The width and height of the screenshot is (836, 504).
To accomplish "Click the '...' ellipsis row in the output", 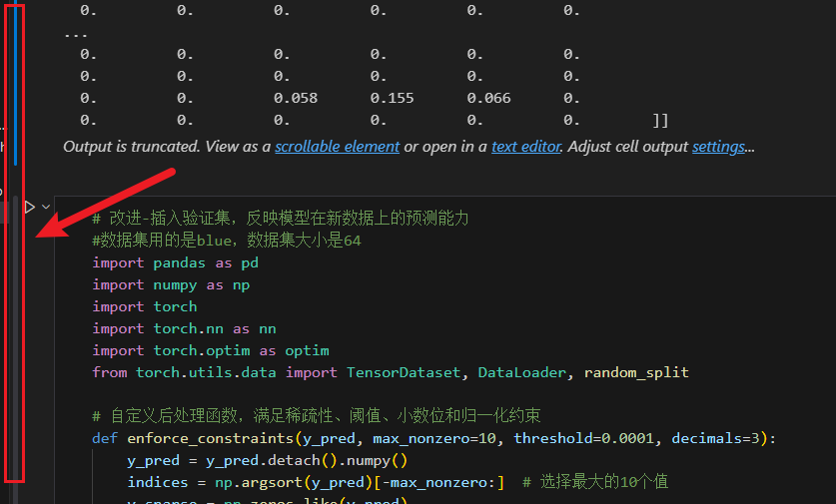I will coord(75,34).
